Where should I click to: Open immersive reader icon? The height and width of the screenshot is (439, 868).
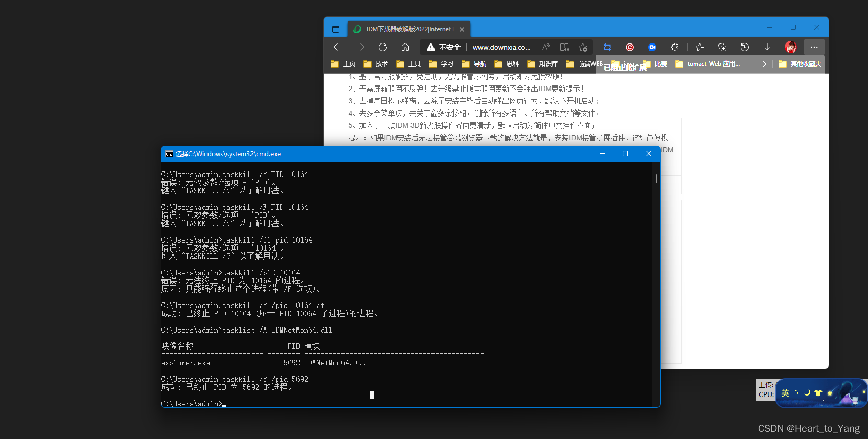coord(564,47)
